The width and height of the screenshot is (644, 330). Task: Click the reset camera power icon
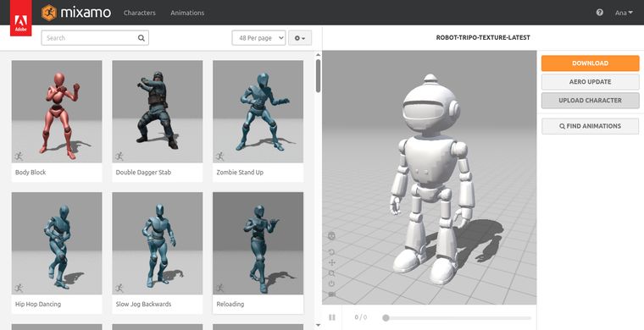[332, 283]
